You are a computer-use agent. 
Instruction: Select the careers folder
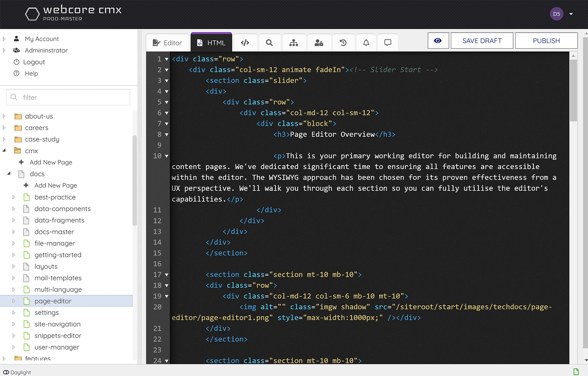[36, 128]
